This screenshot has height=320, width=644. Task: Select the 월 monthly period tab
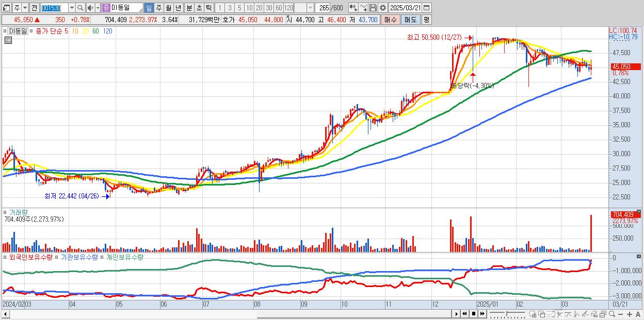coord(168,8)
